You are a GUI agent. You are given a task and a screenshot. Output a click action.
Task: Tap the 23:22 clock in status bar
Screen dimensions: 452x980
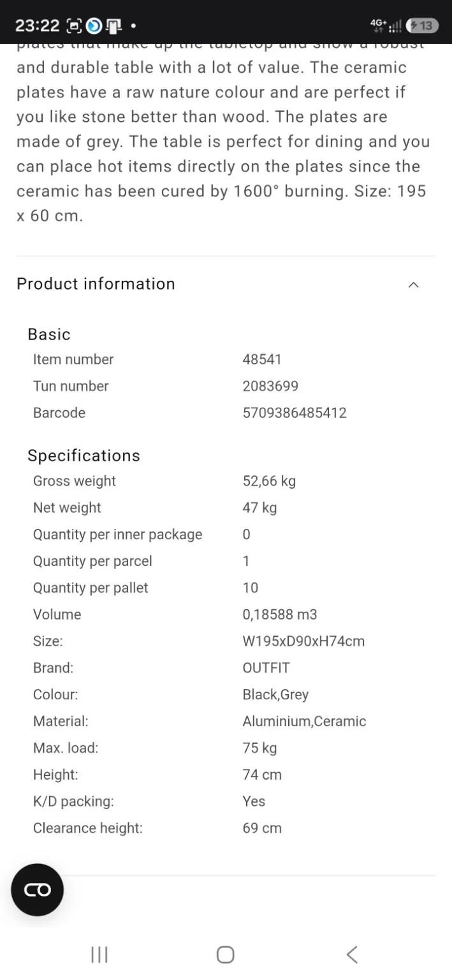coord(37,26)
